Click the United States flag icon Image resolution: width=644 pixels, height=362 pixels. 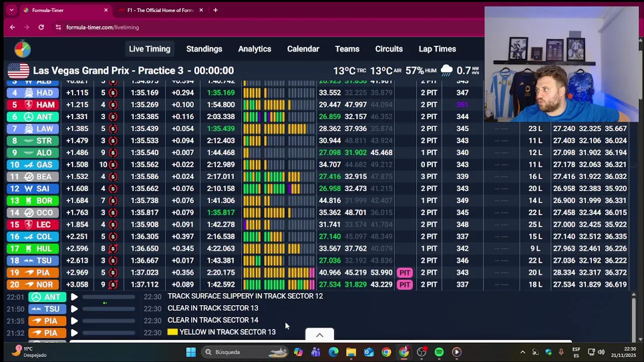tap(19, 70)
